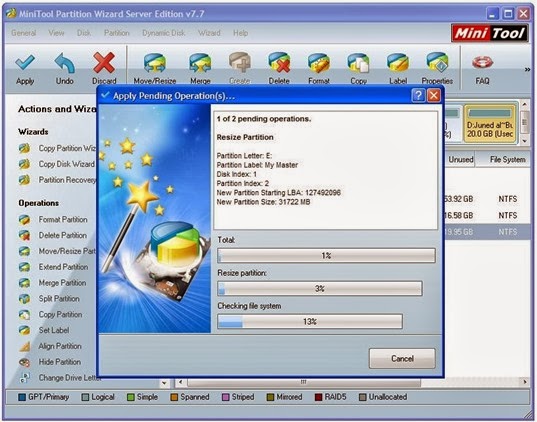This screenshot has height=422, width=537.
Task: Close the Apply Pending Operations dialog
Action: [x=434, y=95]
